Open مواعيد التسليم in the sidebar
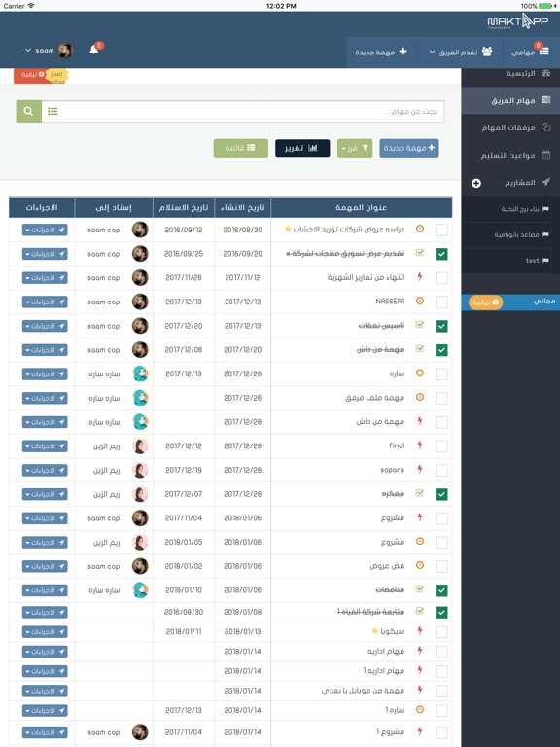Image resolution: width=560 pixels, height=747 pixels. click(510, 156)
